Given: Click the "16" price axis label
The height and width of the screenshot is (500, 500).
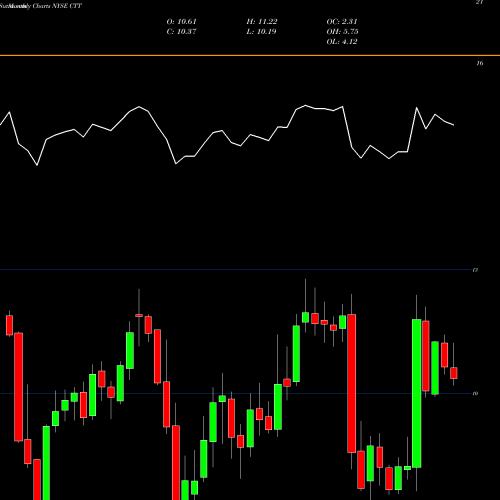Looking at the screenshot, I should point(480,63).
